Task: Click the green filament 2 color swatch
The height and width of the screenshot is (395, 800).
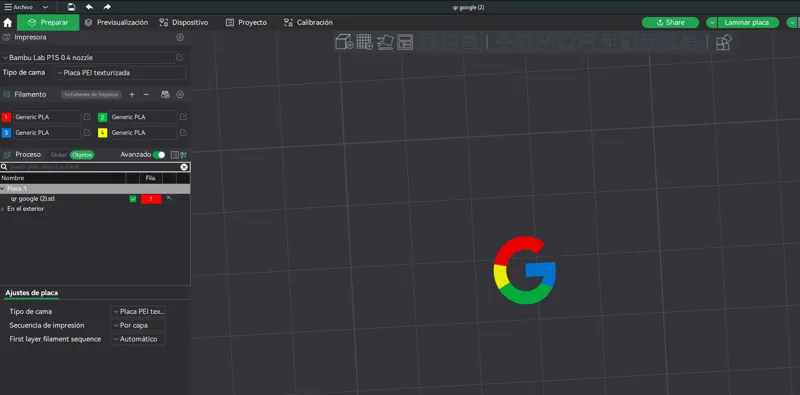Action: pyautogui.click(x=103, y=117)
